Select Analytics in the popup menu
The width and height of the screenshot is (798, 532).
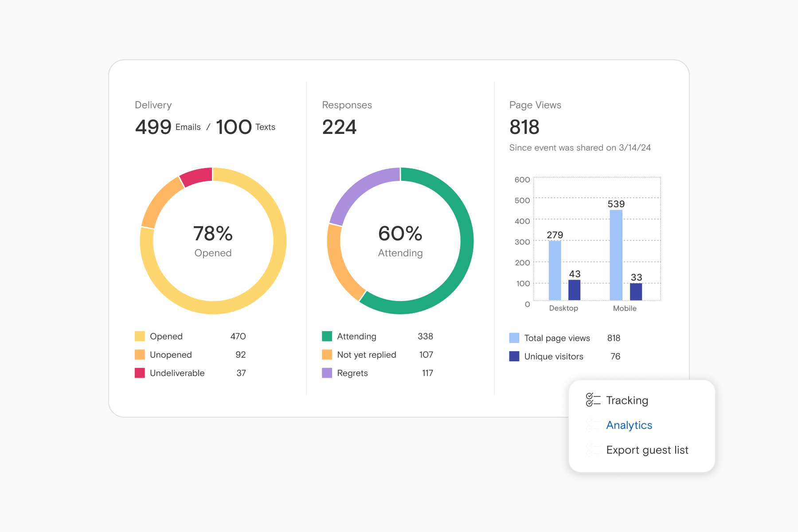click(x=629, y=425)
